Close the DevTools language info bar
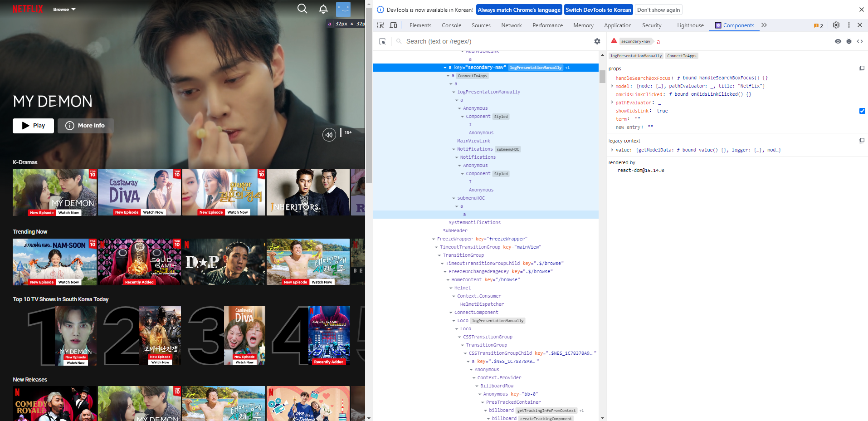This screenshot has height=421, width=868. click(x=861, y=10)
